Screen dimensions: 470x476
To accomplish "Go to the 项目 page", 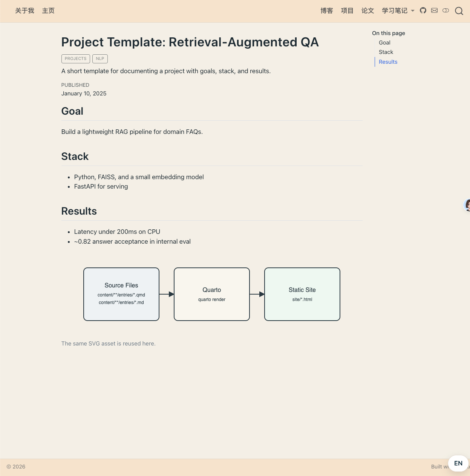I will click(347, 11).
